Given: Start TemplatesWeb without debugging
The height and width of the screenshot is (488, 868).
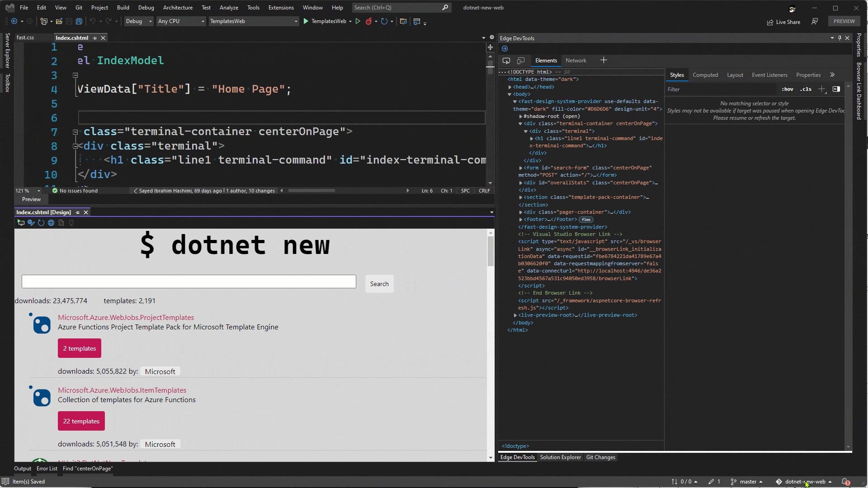Looking at the screenshot, I should (358, 21).
